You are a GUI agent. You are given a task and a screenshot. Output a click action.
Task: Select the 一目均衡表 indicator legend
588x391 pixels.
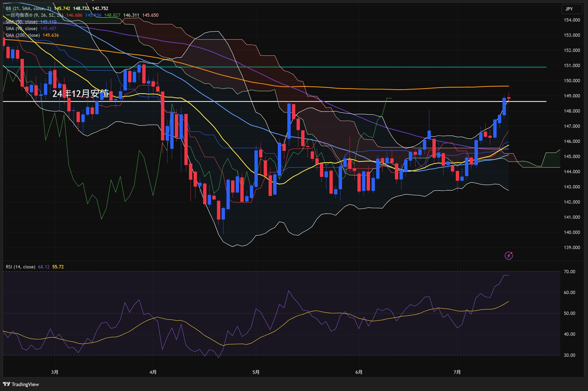point(34,15)
